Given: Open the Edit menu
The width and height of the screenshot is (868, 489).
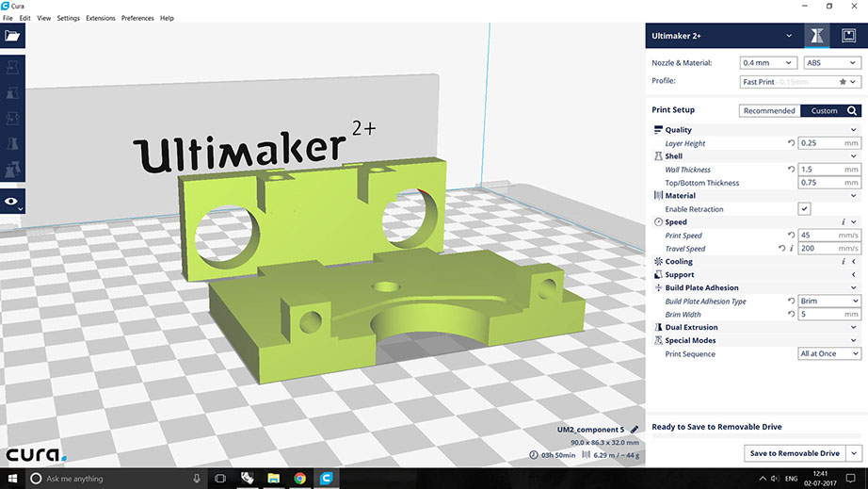Looking at the screenshot, I should click(24, 18).
